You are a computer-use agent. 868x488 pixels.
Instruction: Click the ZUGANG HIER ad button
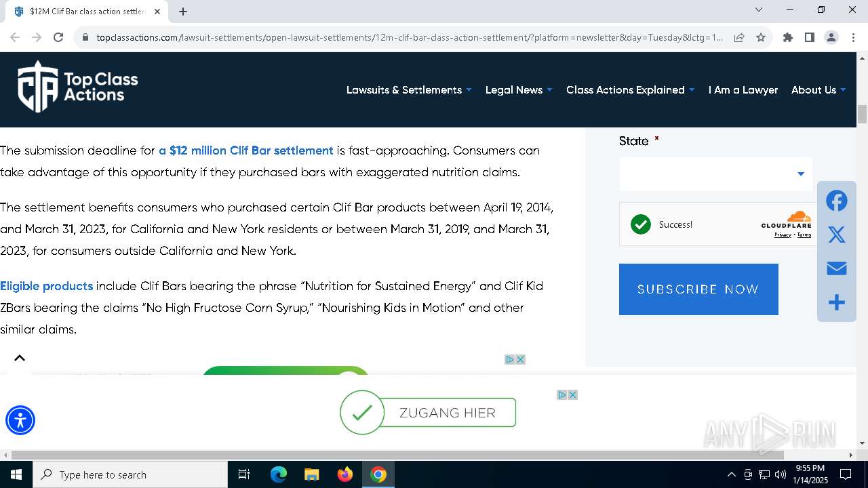[x=428, y=413]
